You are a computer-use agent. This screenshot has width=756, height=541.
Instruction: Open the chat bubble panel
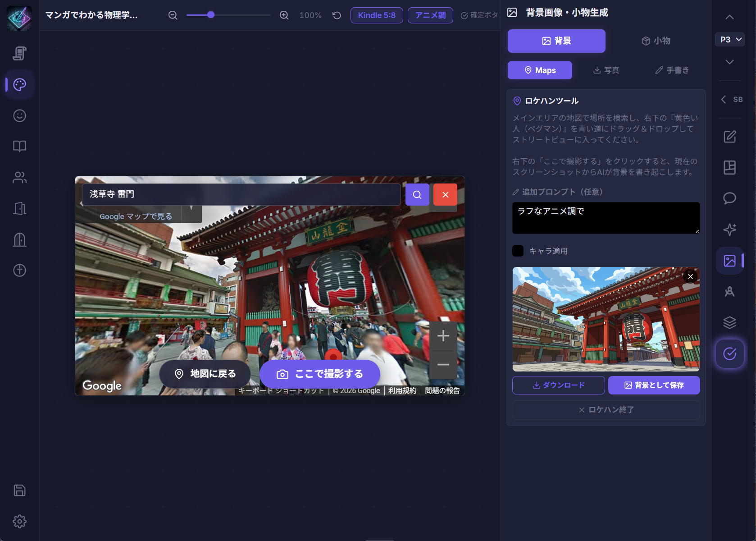(x=730, y=199)
